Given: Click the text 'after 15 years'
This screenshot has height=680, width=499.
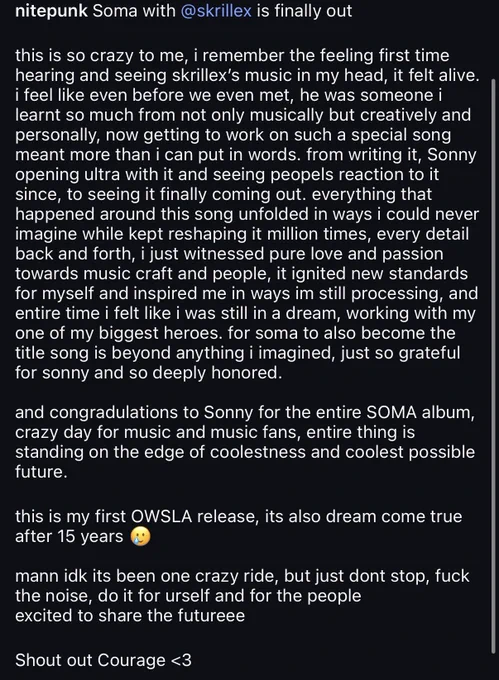Looking at the screenshot, I should [69, 537].
